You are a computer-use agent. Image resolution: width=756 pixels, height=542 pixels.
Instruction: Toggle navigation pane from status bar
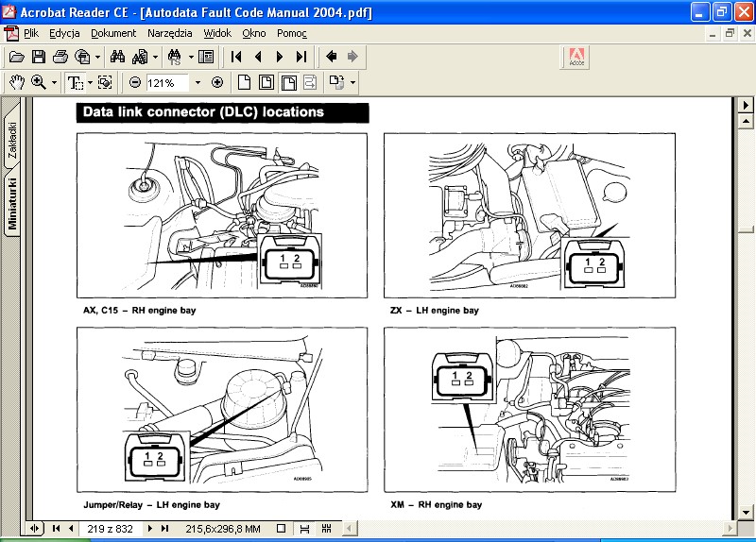34,529
